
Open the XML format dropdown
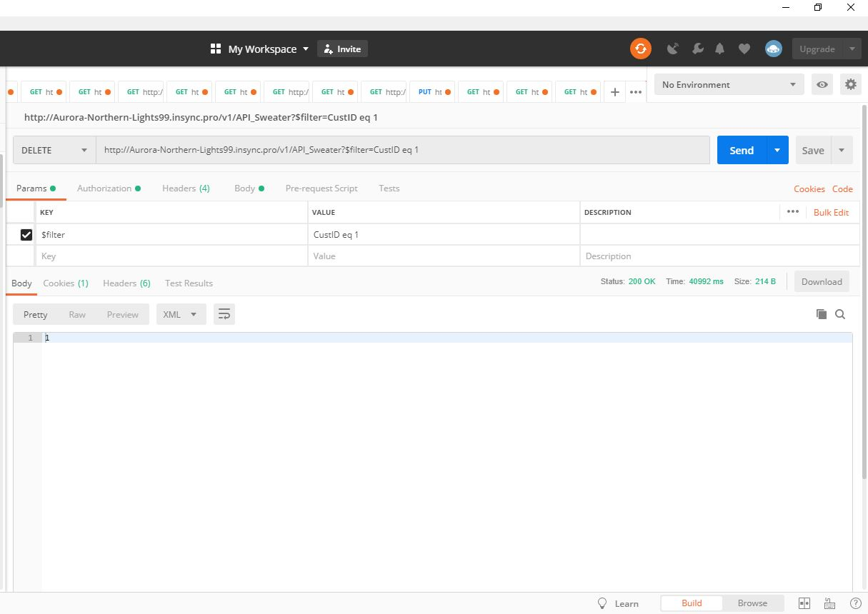[181, 314]
